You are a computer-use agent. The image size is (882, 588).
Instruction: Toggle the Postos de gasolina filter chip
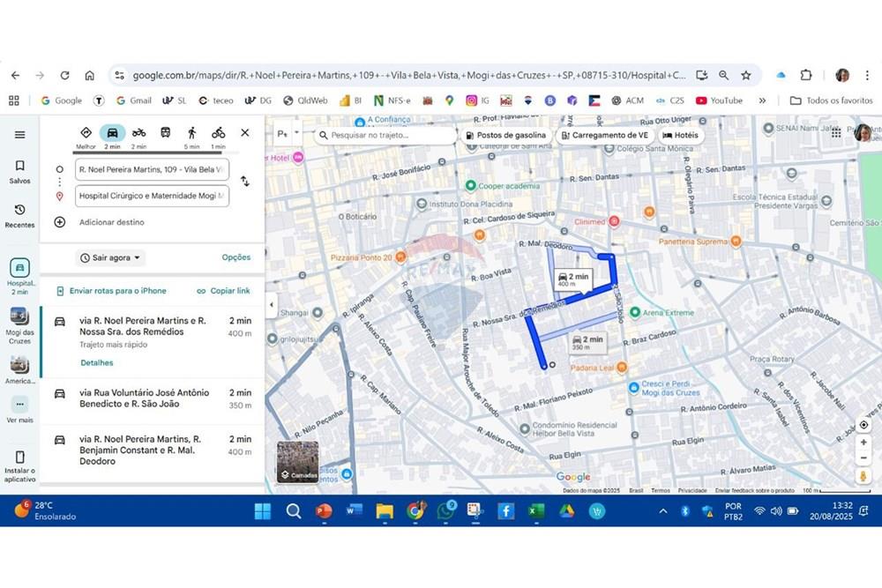(505, 135)
